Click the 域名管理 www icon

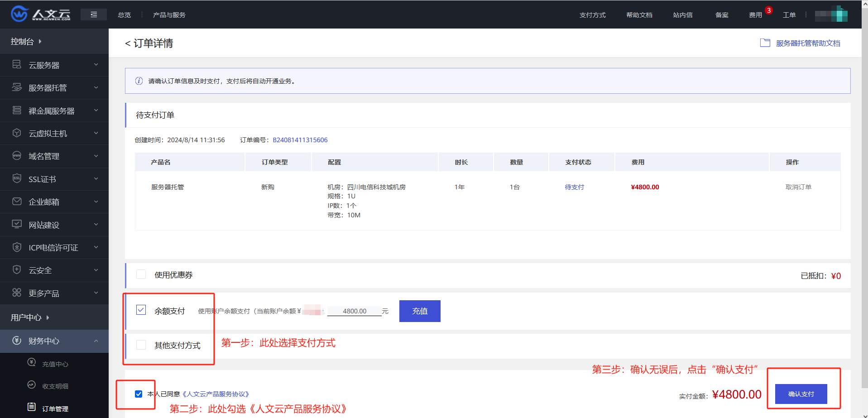[17, 155]
